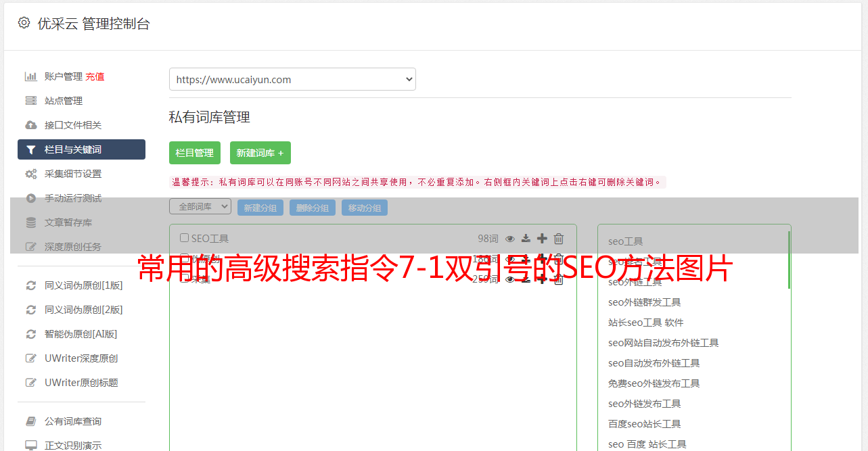The width and height of the screenshot is (868, 451).
Task: Click the green 栏目管理 button
Action: [x=195, y=153]
